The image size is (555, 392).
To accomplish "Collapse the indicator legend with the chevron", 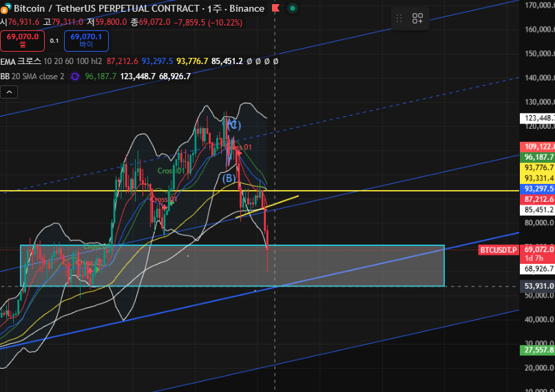I will pos(9,92).
